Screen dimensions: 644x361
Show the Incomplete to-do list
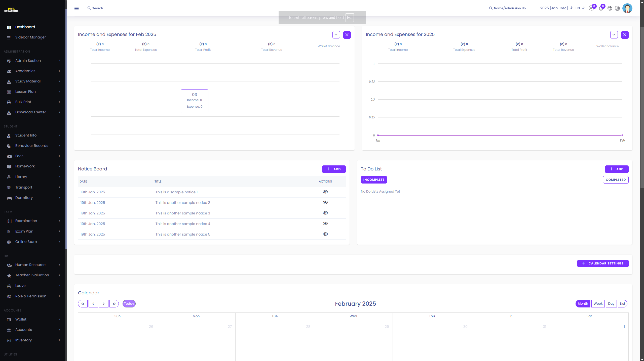pyautogui.click(x=374, y=180)
